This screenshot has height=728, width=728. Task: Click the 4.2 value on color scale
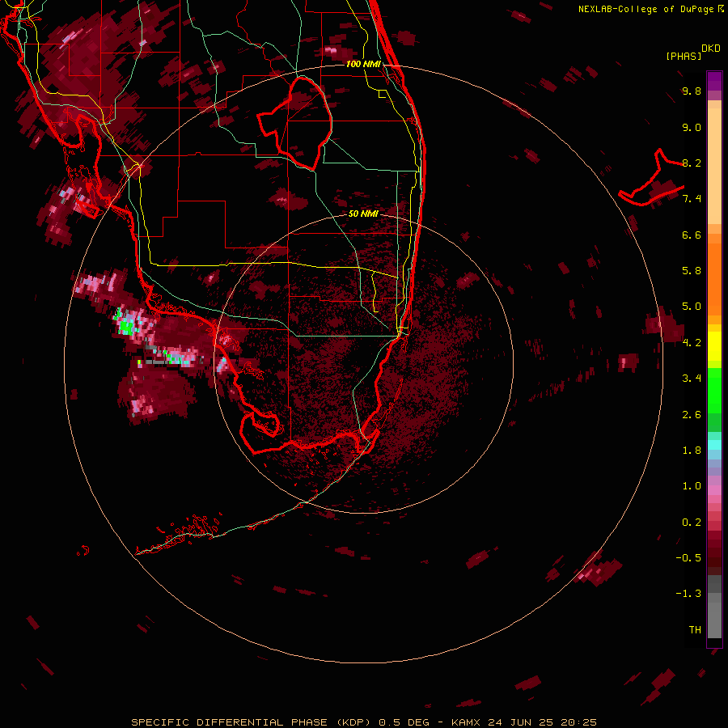(692, 343)
